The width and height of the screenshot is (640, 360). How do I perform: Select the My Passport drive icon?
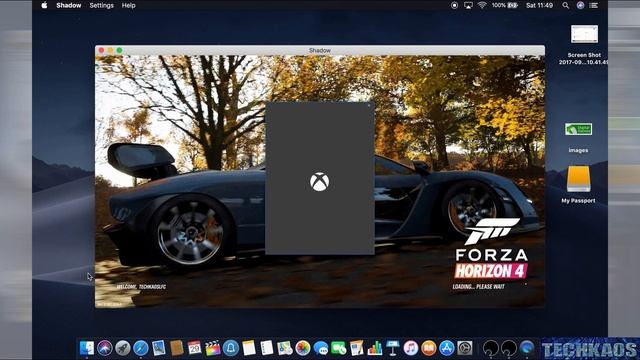tap(578, 184)
